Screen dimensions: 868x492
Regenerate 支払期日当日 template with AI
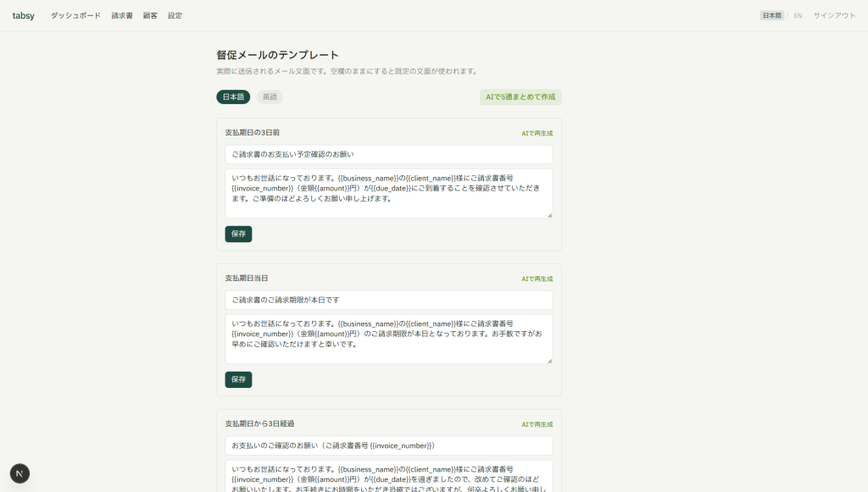pos(537,279)
